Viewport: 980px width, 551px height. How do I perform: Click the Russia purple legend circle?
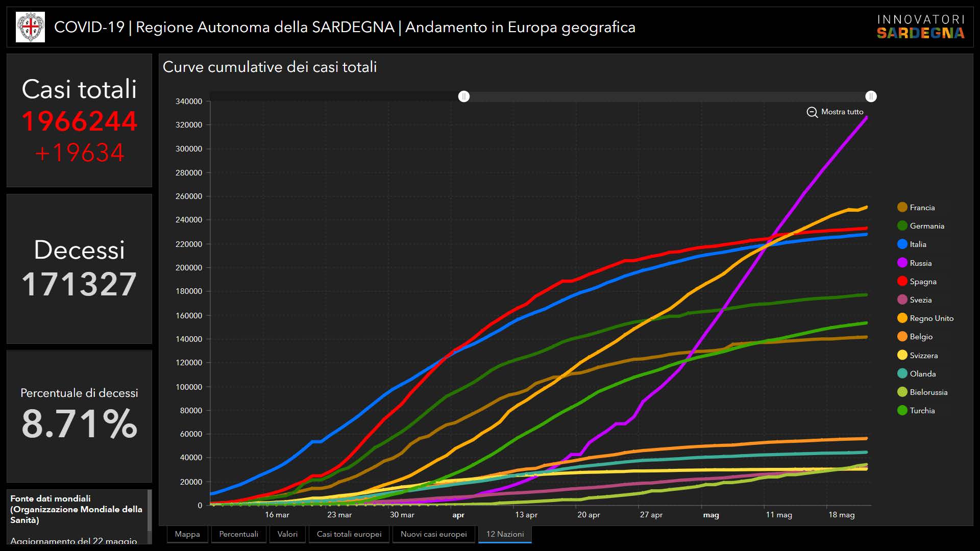coord(902,263)
